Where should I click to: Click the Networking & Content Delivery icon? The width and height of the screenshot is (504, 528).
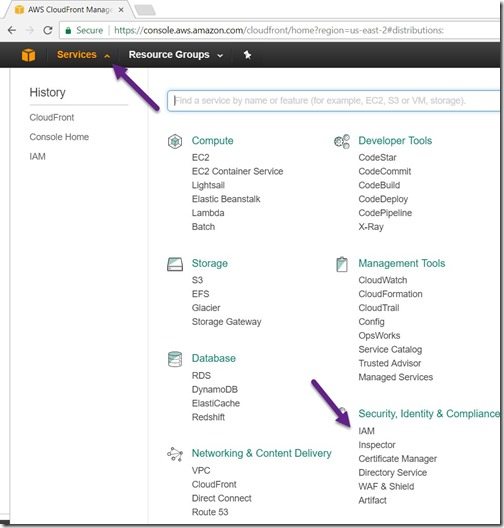(x=175, y=454)
